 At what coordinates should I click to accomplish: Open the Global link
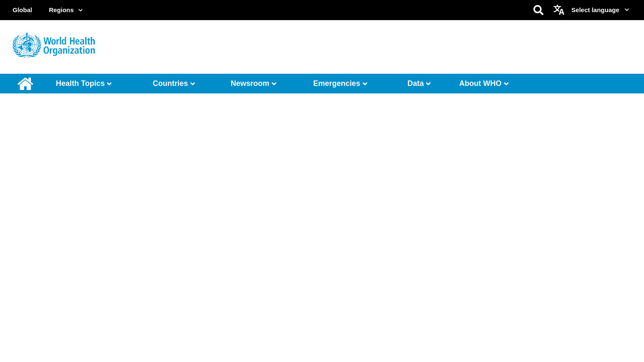22,10
